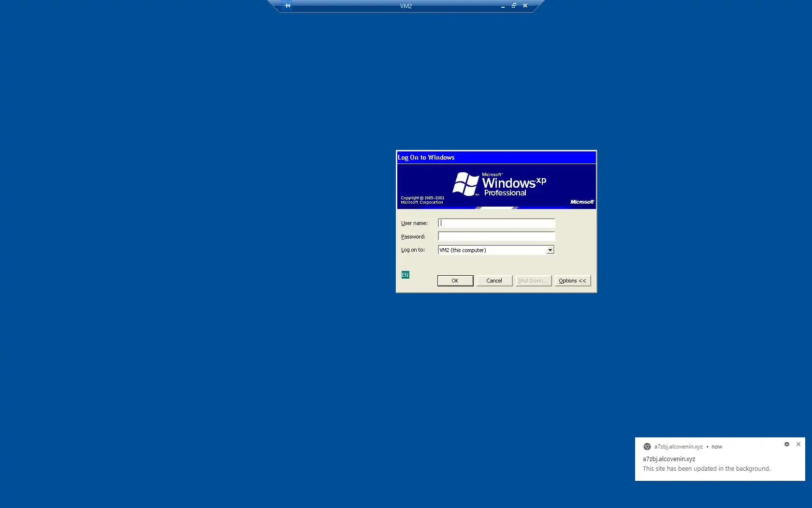Open the Log on to dropdown
The height and width of the screenshot is (508, 812).
[x=550, y=250]
